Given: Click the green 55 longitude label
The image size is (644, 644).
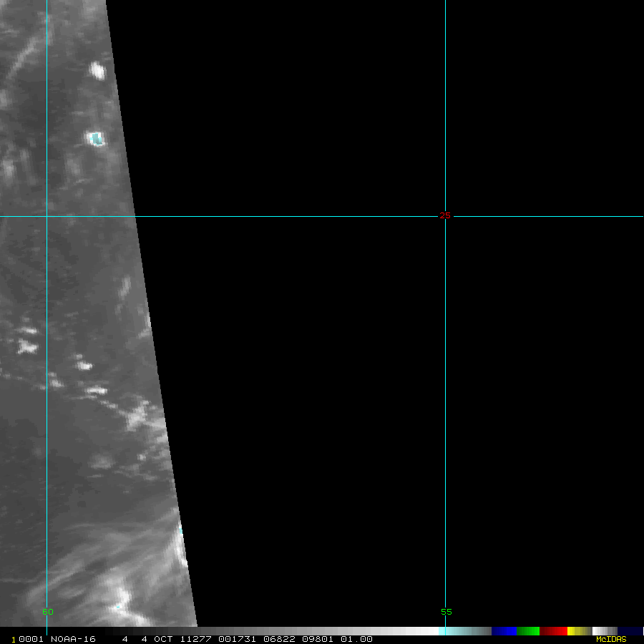Looking at the screenshot, I should (446, 612).
